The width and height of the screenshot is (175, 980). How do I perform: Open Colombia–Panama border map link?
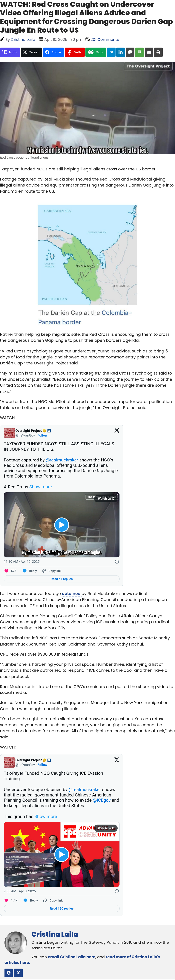point(85,317)
